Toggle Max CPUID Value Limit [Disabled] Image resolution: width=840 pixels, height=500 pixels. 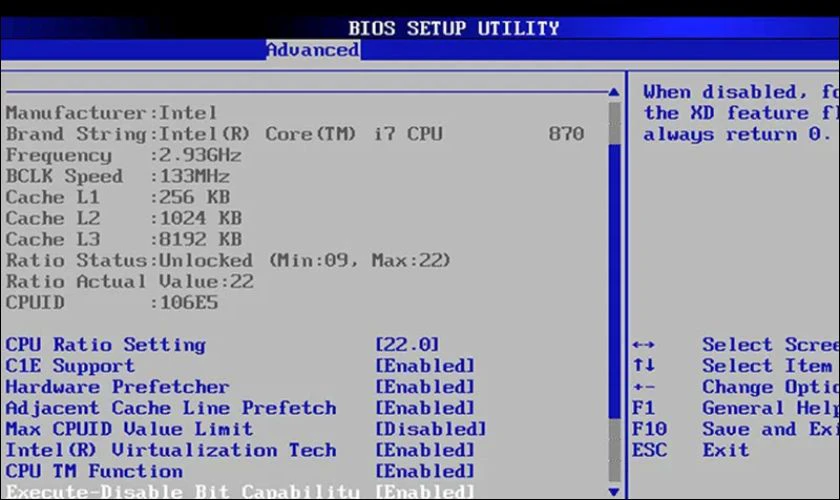point(431,429)
